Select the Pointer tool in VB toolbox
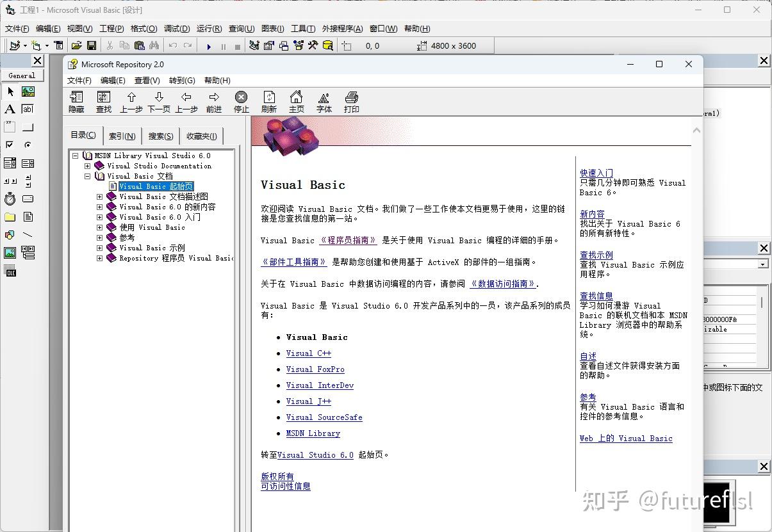Viewport: 772px width, 532px height. (x=10, y=92)
